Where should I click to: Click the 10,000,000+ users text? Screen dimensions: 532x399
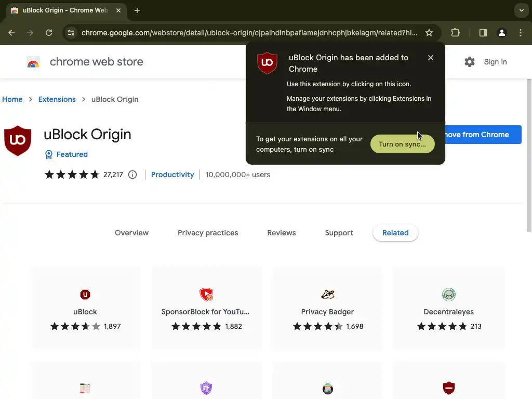point(238,175)
